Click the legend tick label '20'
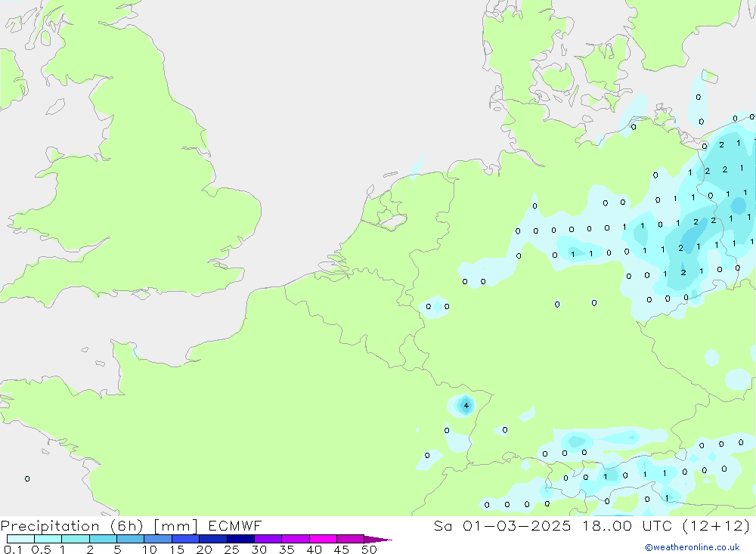 tap(204, 549)
